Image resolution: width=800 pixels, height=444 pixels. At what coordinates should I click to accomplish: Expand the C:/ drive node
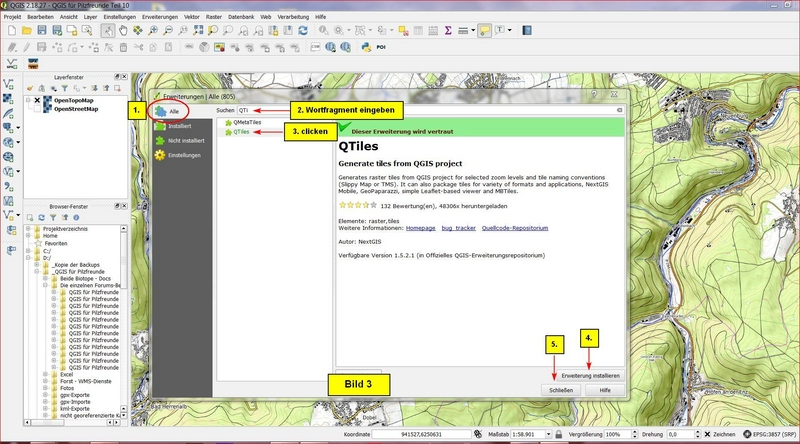[x=29, y=251]
